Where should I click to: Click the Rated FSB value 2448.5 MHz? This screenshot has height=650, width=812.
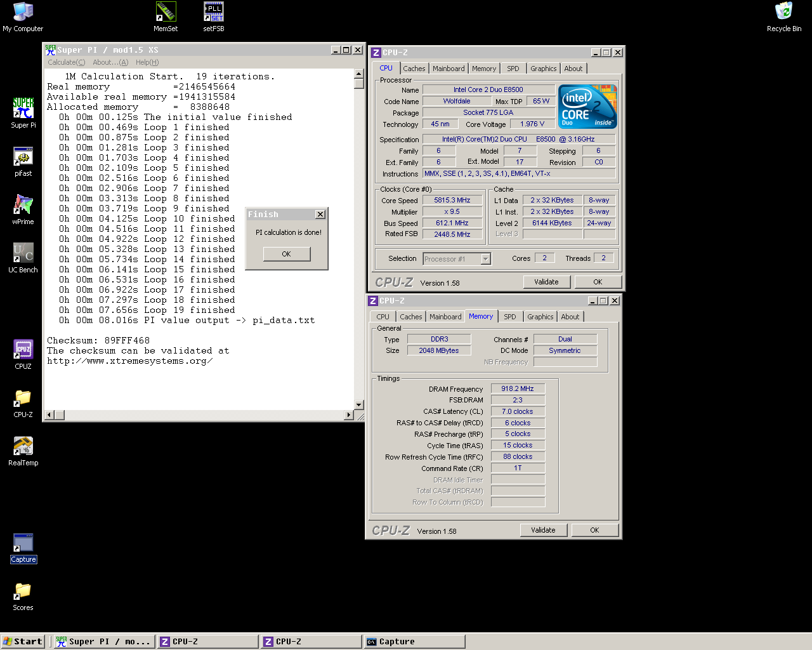pyautogui.click(x=452, y=234)
